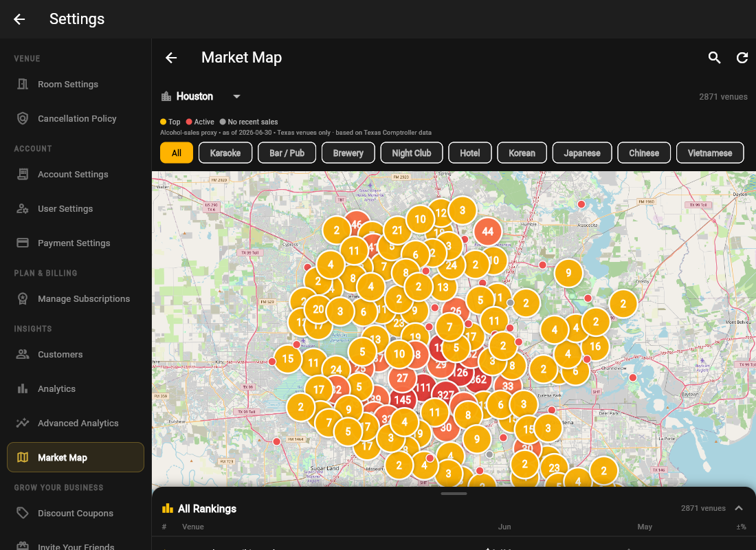Click the Venue column header
This screenshot has width=756, height=550.
tap(193, 527)
